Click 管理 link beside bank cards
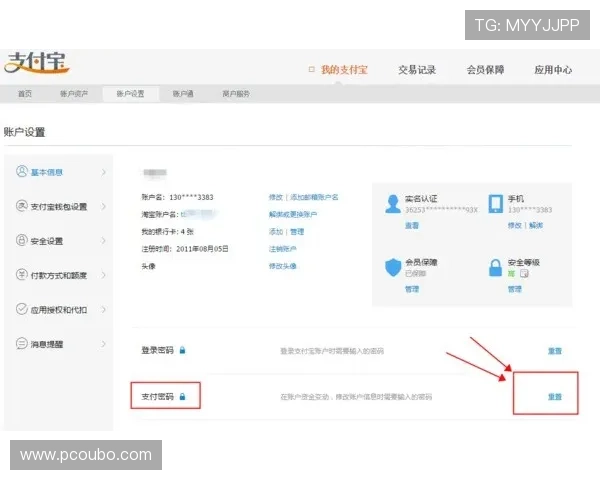This screenshot has width=600, height=480. pyautogui.click(x=297, y=232)
